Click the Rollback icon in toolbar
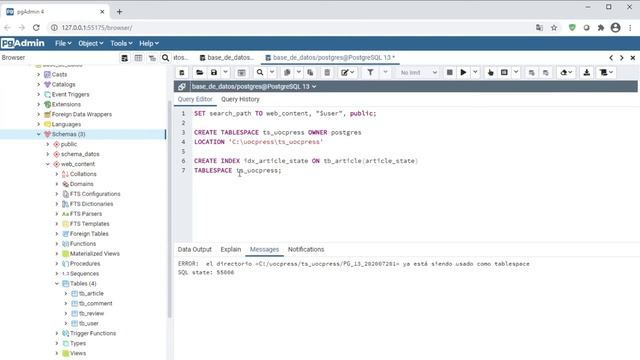This screenshot has height=360, width=640. [546, 72]
